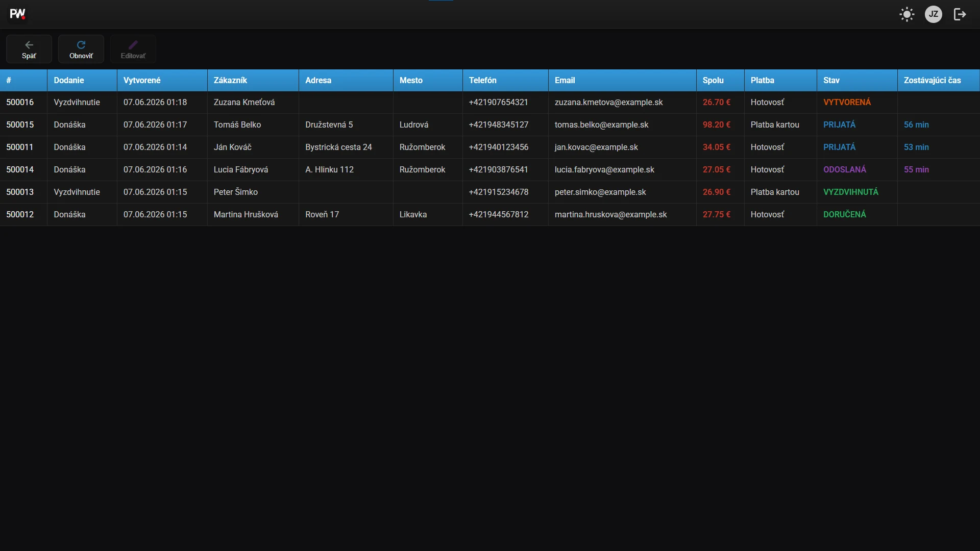Refresh the list with Obnoviť button
This screenshot has height=551, width=980.
pos(81,49)
